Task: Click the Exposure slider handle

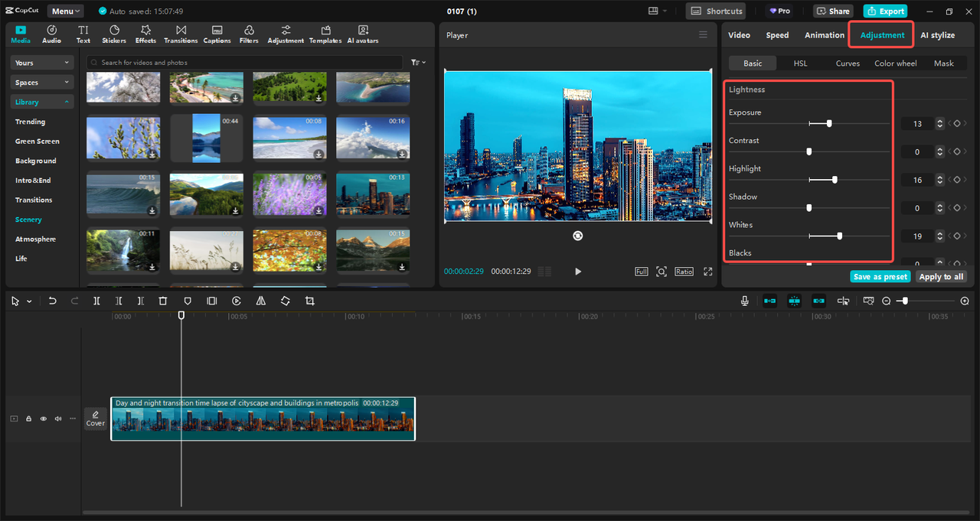Action: 829,123
